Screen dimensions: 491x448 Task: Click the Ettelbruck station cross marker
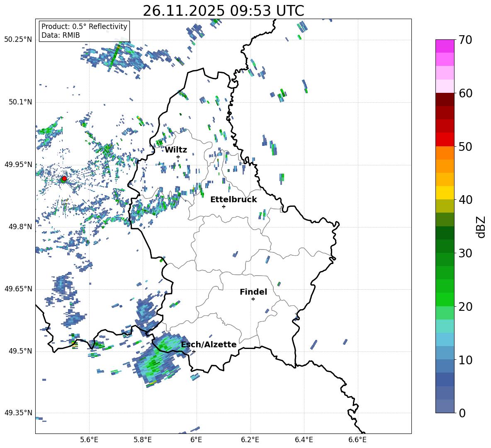[224, 206]
